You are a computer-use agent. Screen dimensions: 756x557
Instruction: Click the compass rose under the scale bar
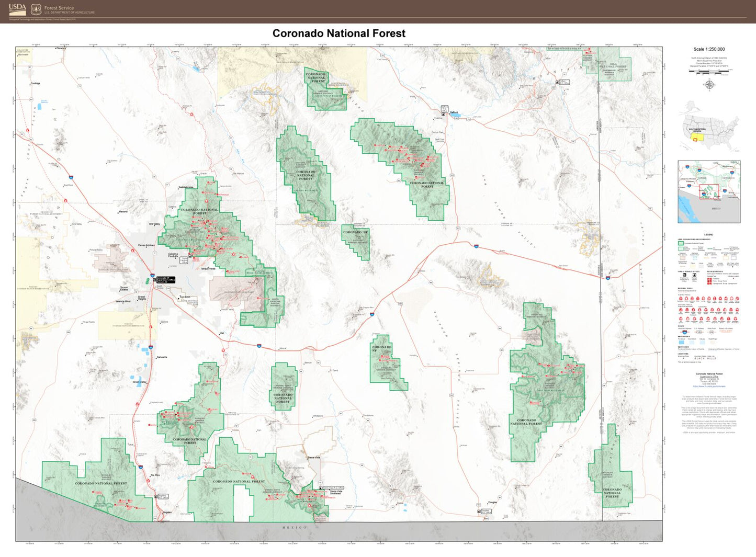709,85
